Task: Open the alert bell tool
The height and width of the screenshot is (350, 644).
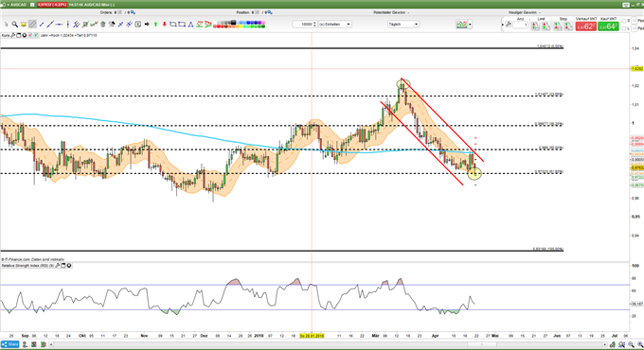Action: pyautogui.click(x=24, y=25)
